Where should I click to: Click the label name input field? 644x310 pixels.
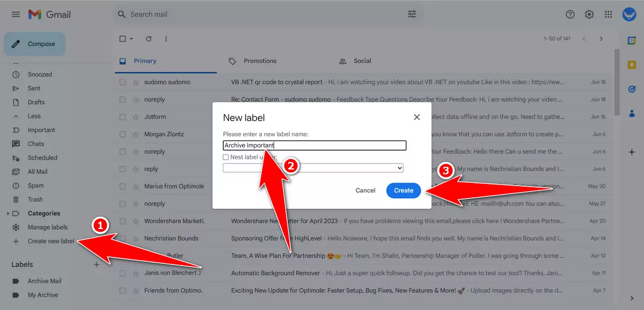click(x=314, y=145)
